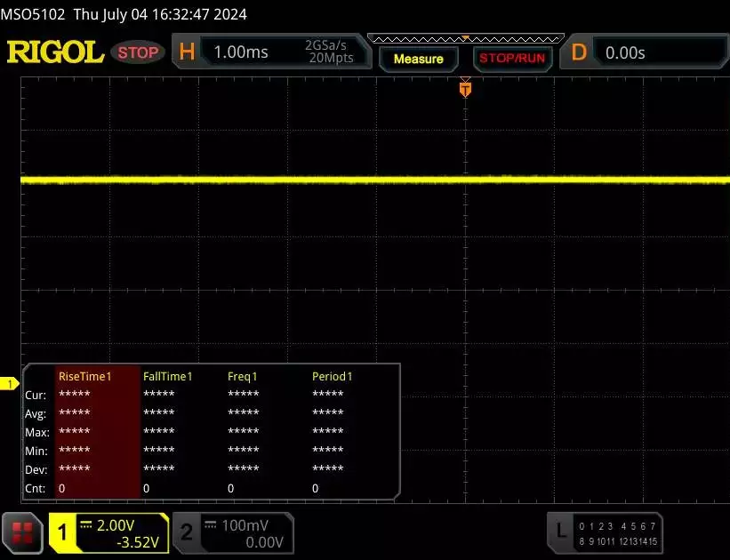Open the red function navigation grid icon

click(22, 533)
